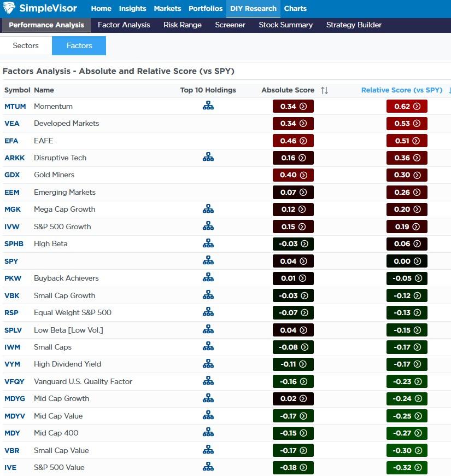View ARKK Top 10 Holdings icon
Screen dimensions: 451x476
pyautogui.click(x=208, y=158)
